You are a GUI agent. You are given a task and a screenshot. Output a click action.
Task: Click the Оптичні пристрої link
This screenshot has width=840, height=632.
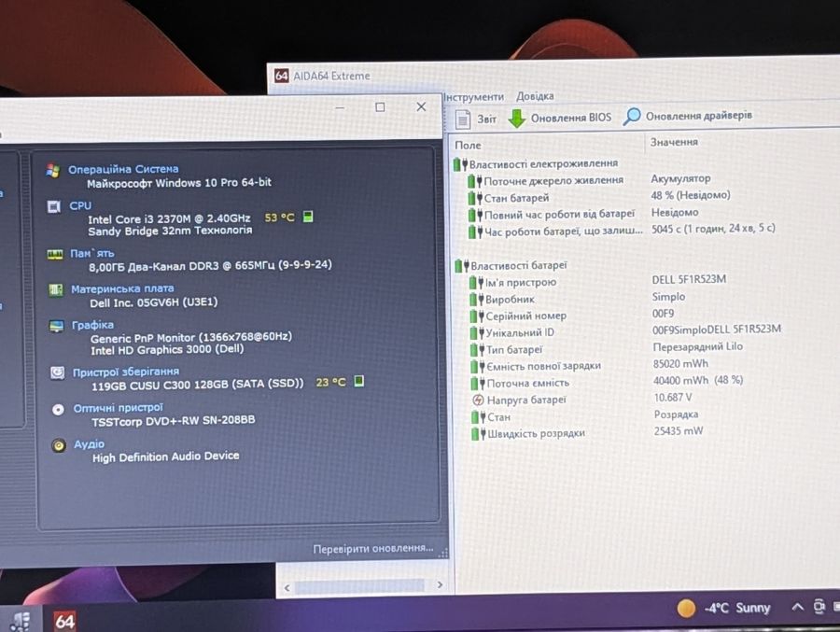[119, 408]
